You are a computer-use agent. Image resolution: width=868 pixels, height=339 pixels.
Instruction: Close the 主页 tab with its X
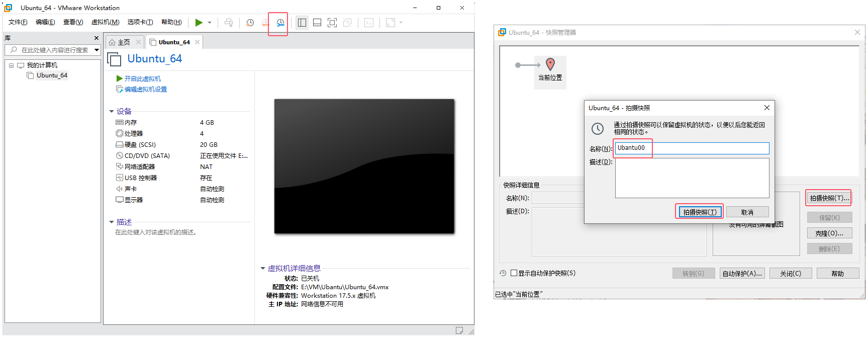point(138,42)
